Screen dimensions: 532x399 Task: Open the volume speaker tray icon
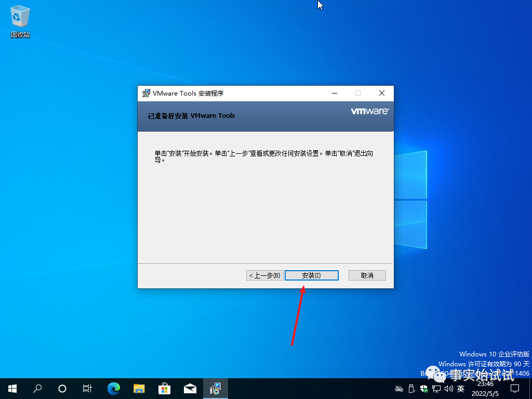[448, 389]
